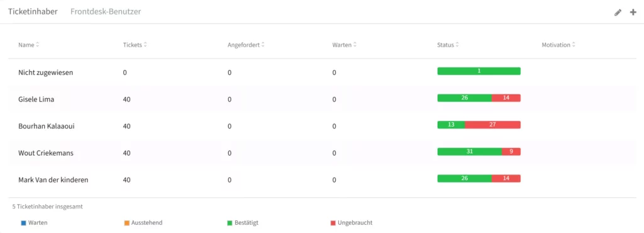Select the Nicht zugewiesen row name
The image size is (644, 233).
45,73
